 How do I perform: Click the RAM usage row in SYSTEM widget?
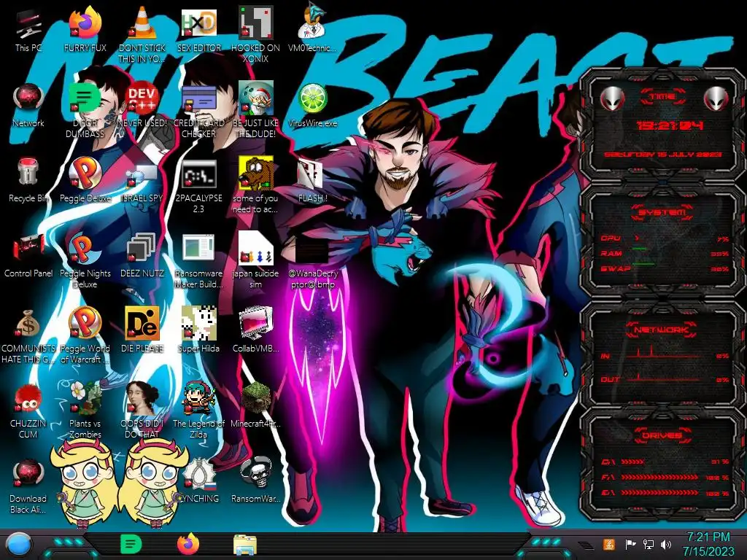pyautogui.click(x=665, y=254)
